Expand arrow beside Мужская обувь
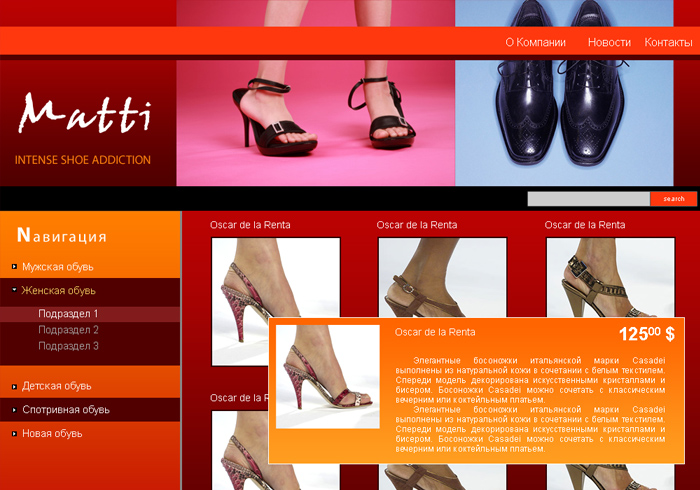This screenshot has height=490, width=700. [14, 267]
